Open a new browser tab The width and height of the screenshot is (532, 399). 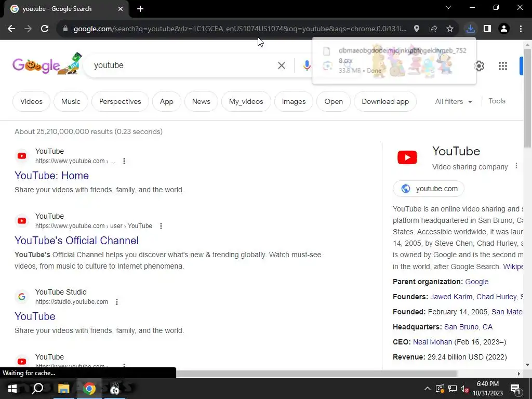click(140, 9)
